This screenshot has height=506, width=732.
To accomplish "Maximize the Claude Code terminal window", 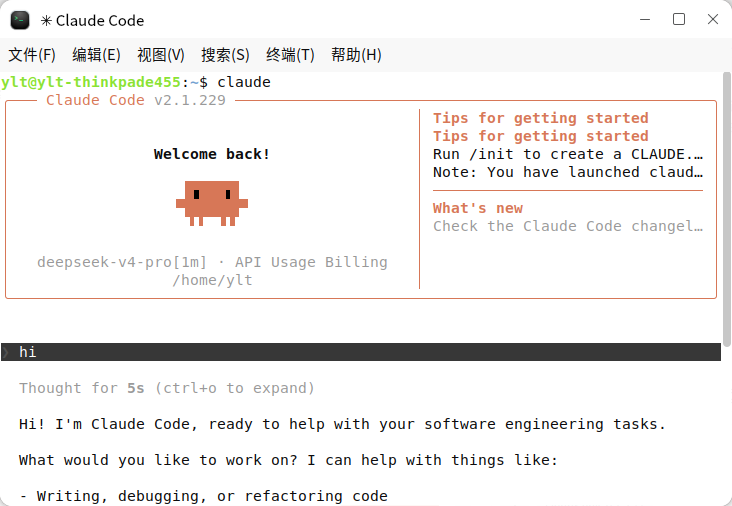I will [x=679, y=20].
